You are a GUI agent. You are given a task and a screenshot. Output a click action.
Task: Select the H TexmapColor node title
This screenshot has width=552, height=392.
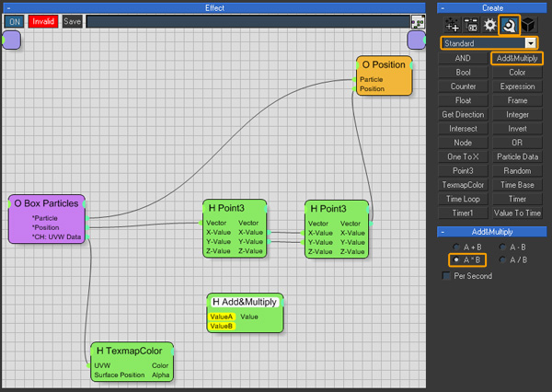pyautogui.click(x=129, y=351)
